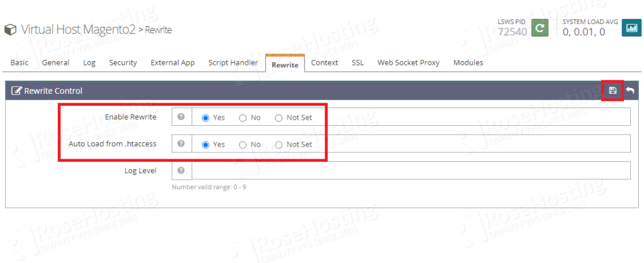This screenshot has height=263, width=644.
Task: Open the Web Socket Proxy tab
Action: pyautogui.click(x=408, y=63)
